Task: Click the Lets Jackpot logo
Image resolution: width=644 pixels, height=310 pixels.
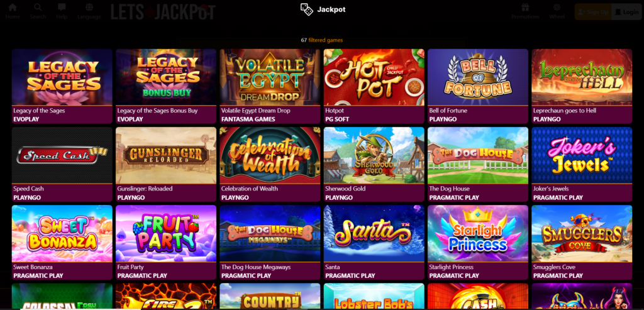Action: [163, 12]
